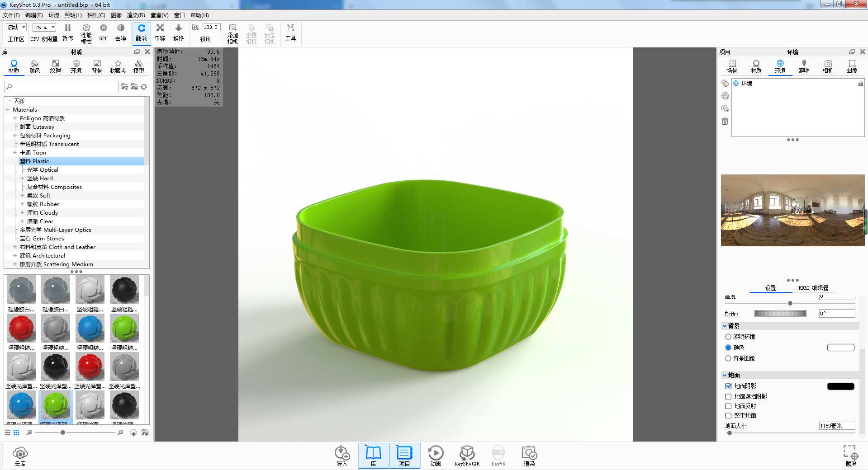Click the field of view 103.0 field
Viewport: 868px width, 470px height.
click(x=211, y=27)
